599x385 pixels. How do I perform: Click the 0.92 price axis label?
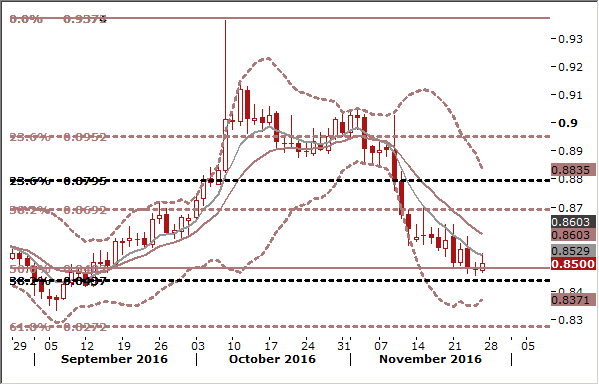point(570,67)
